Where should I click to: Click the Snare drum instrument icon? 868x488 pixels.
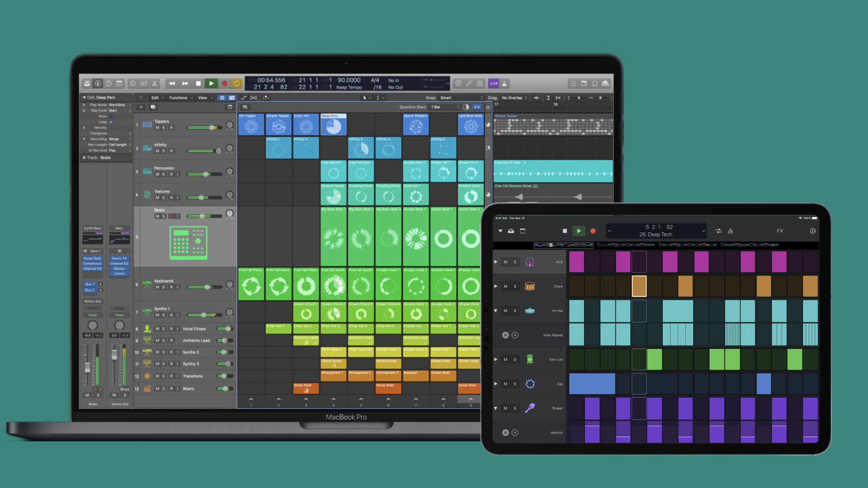click(530, 286)
